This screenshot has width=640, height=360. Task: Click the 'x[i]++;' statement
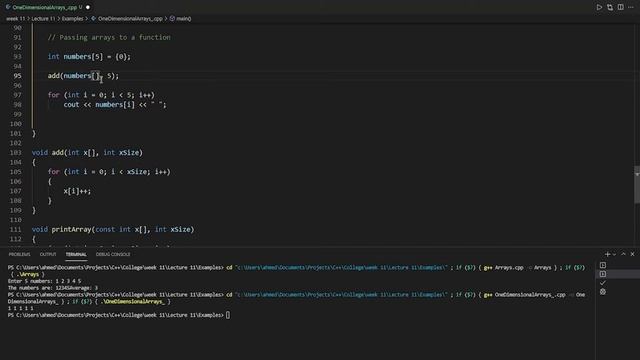[x=77, y=191]
